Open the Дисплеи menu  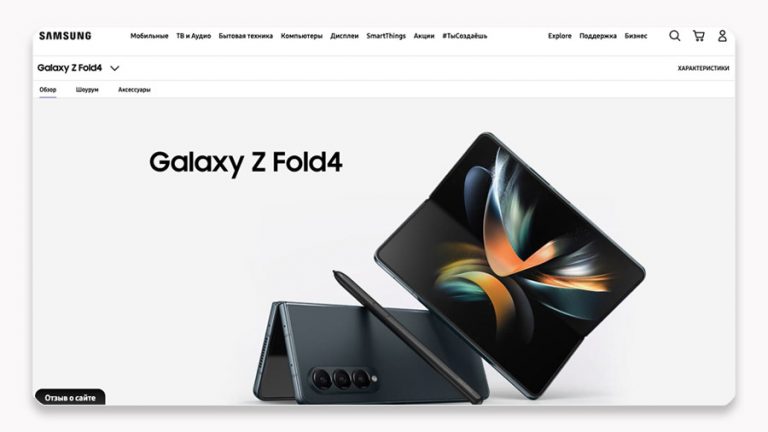pyautogui.click(x=344, y=36)
